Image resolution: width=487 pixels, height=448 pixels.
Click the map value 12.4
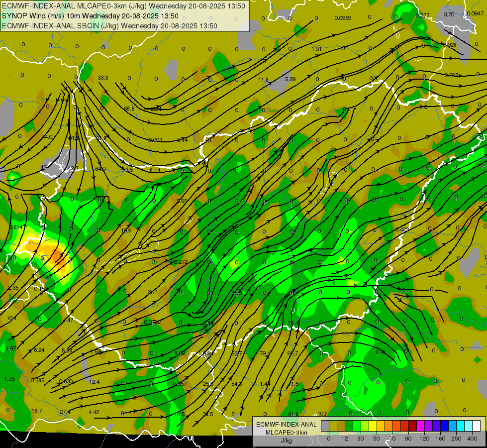tap(95, 382)
